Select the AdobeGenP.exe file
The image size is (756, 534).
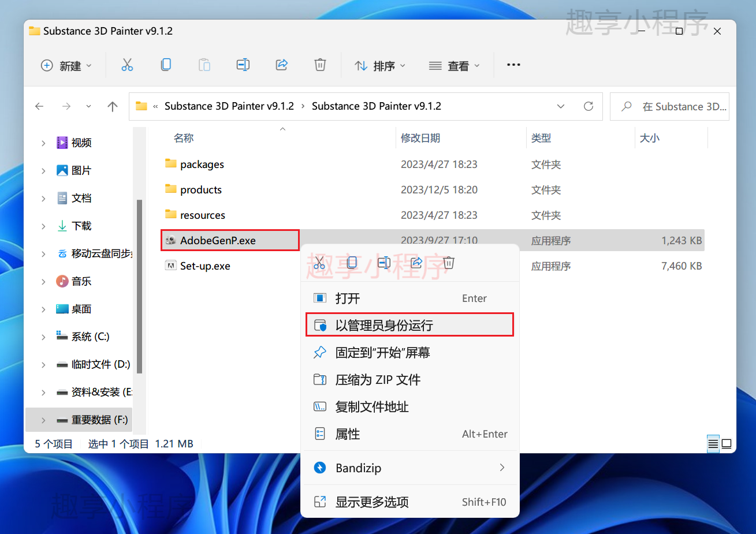[x=218, y=241]
